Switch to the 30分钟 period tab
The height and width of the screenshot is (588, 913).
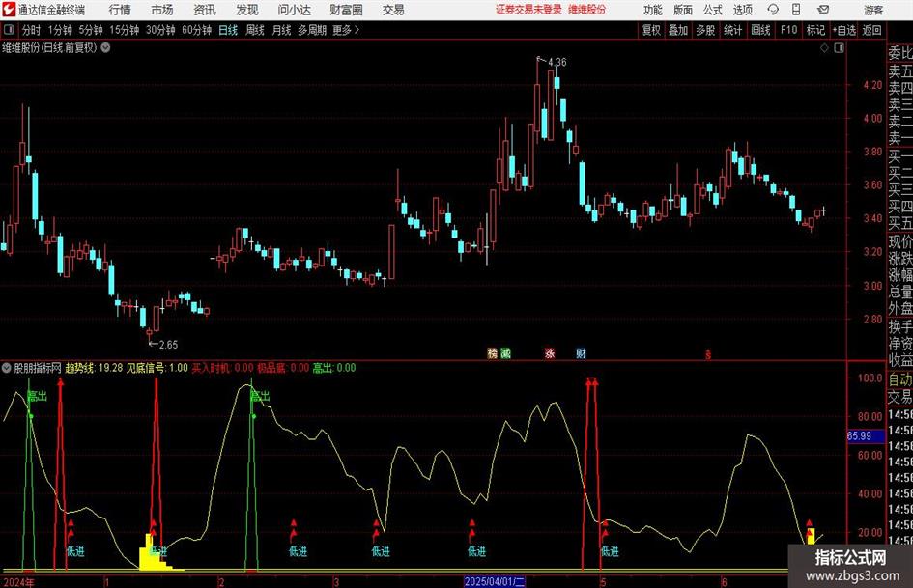point(160,30)
